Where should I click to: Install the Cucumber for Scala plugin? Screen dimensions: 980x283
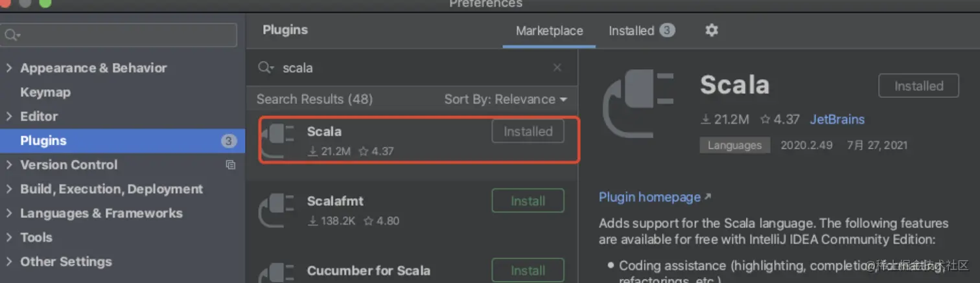click(x=528, y=270)
